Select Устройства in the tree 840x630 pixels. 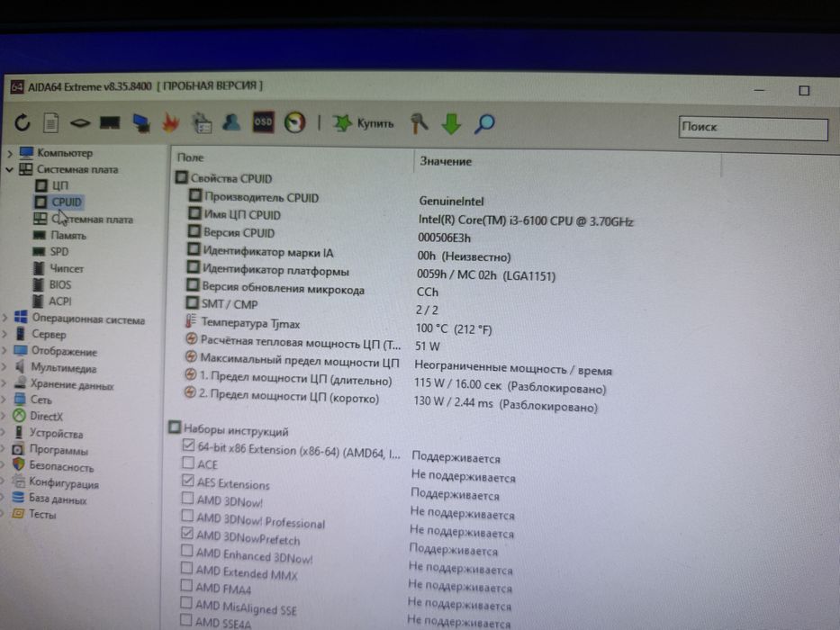[x=49, y=433]
